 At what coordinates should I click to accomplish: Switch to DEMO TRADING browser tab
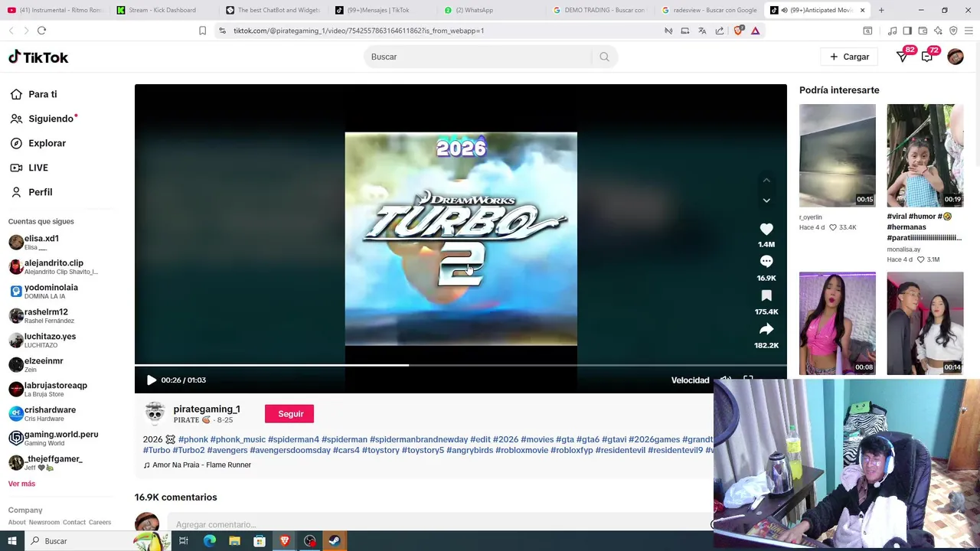pos(599,10)
